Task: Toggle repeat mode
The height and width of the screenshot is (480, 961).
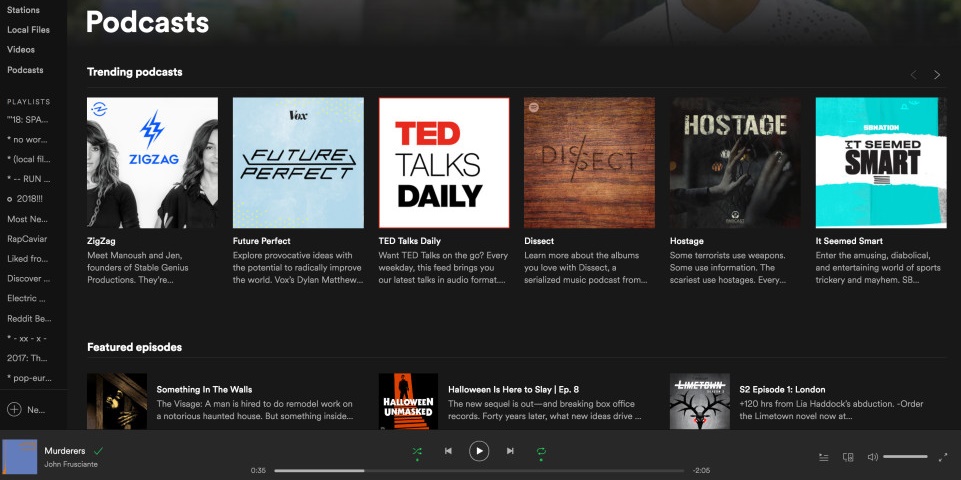Action: (x=541, y=451)
